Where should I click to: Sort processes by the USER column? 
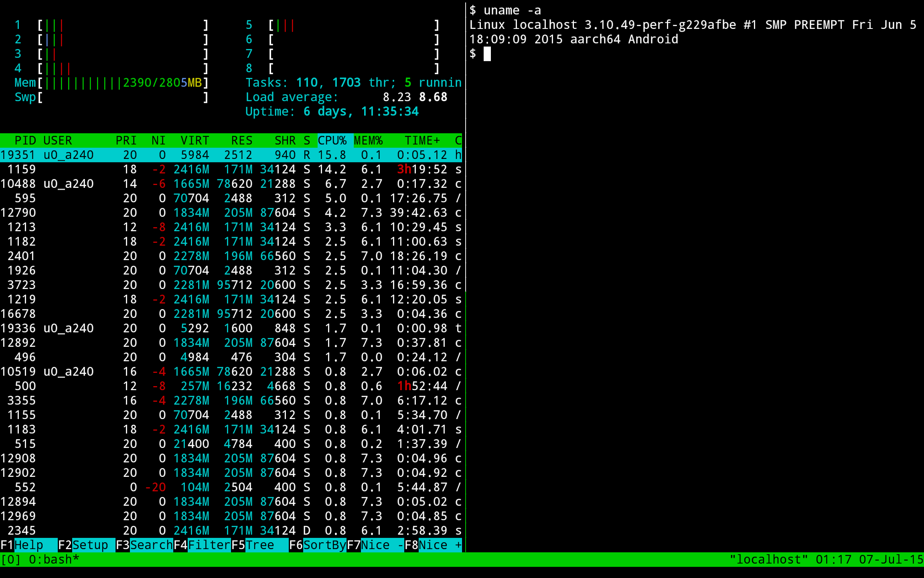57,140
